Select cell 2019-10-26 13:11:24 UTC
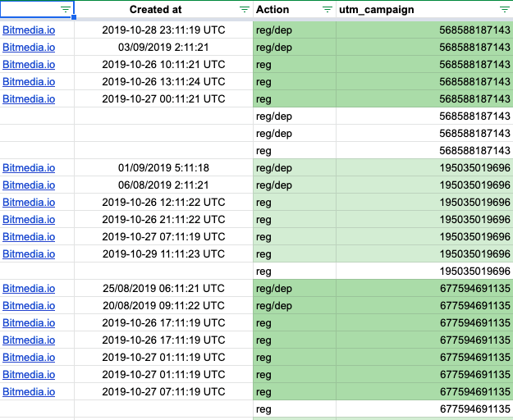The width and height of the screenshot is (513, 420). 163,82
